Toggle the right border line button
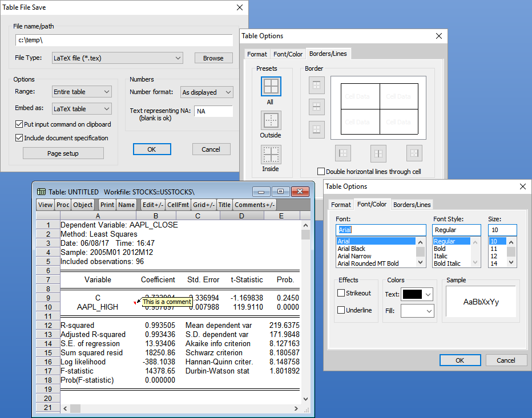The width and height of the screenshot is (532, 418). [x=414, y=153]
